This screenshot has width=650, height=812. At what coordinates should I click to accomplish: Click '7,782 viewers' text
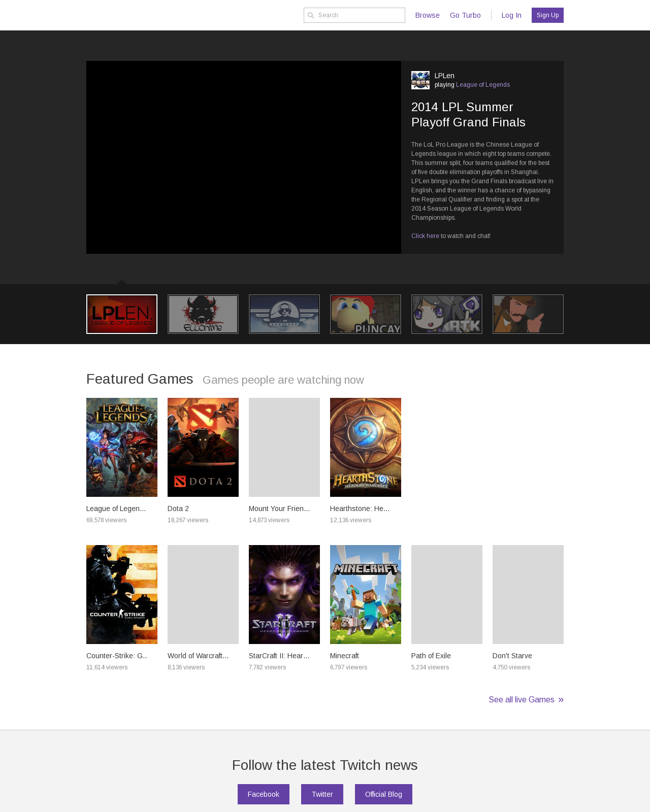click(268, 667)
